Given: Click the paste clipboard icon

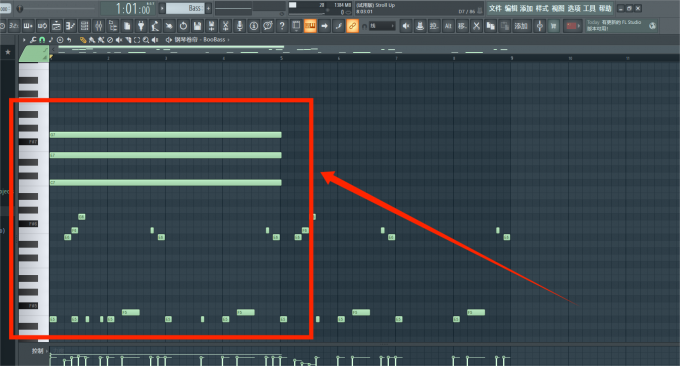Looking at the screenshot, I should click(504, 26).
